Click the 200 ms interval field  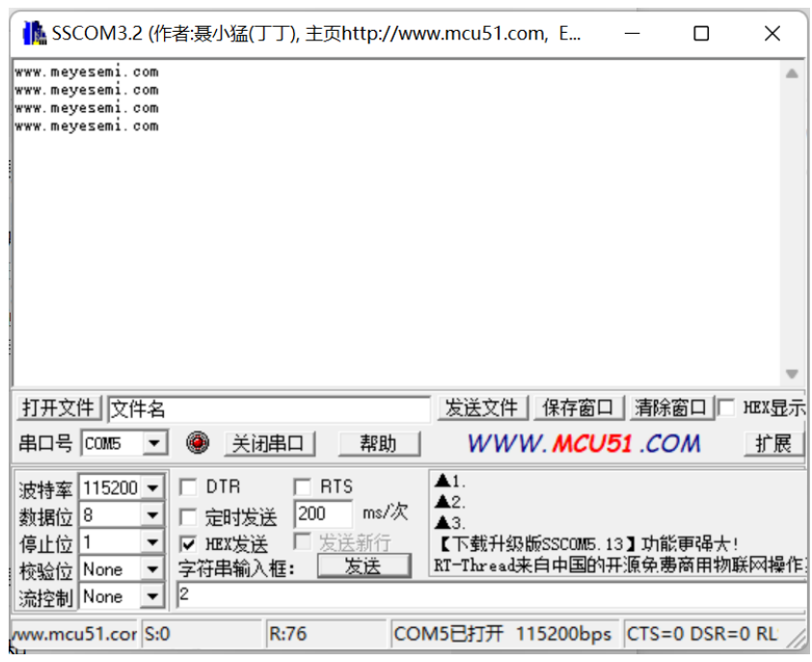point(323,514)
